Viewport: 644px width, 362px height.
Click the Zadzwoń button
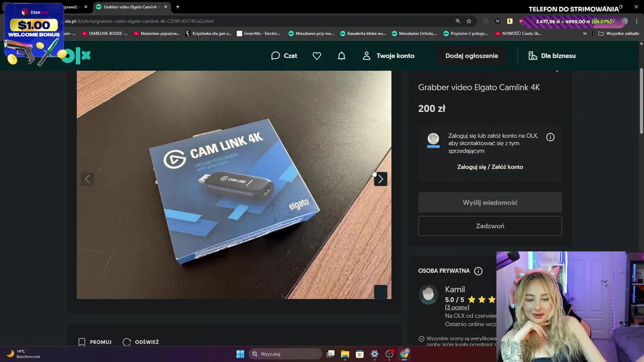click(490, 226)
